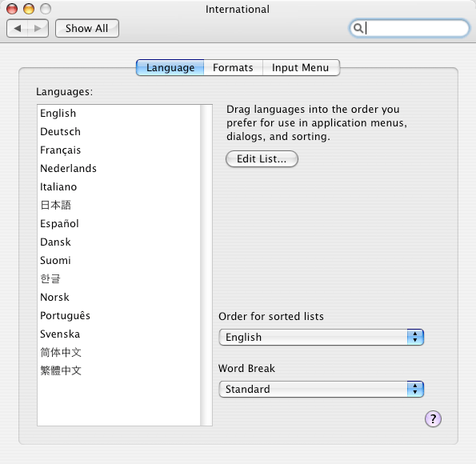Open help with the question mark button
Viewport: 476px width, 464px height.
[x=433, y=419]
